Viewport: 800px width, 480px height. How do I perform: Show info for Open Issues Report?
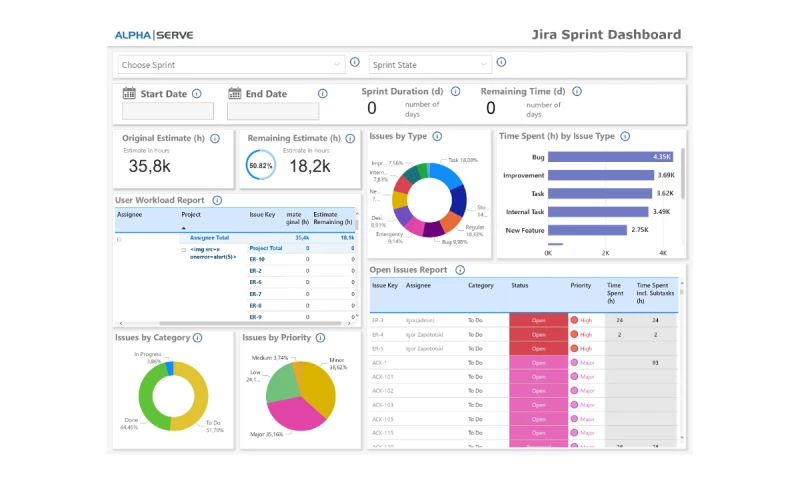(x=460, y=270)
